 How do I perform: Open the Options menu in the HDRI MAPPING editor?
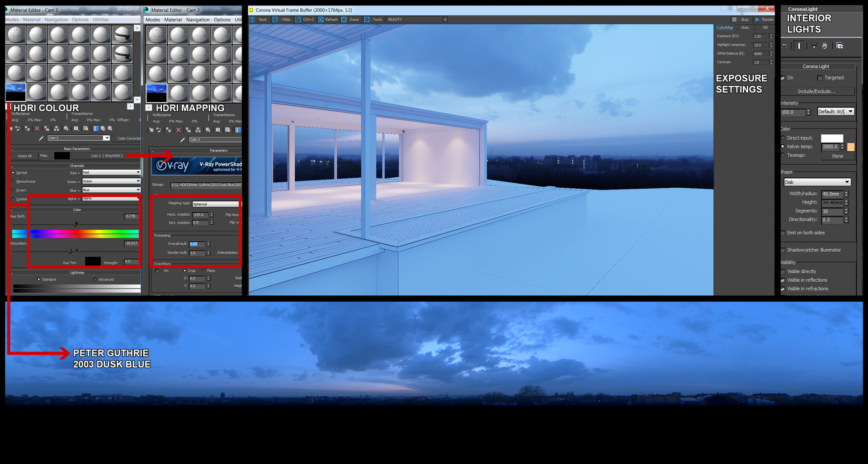point(222,20)
